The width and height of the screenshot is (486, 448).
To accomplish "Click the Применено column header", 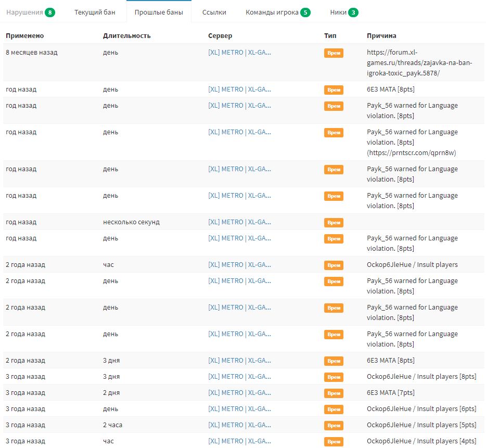I will (x=24, y=36).
